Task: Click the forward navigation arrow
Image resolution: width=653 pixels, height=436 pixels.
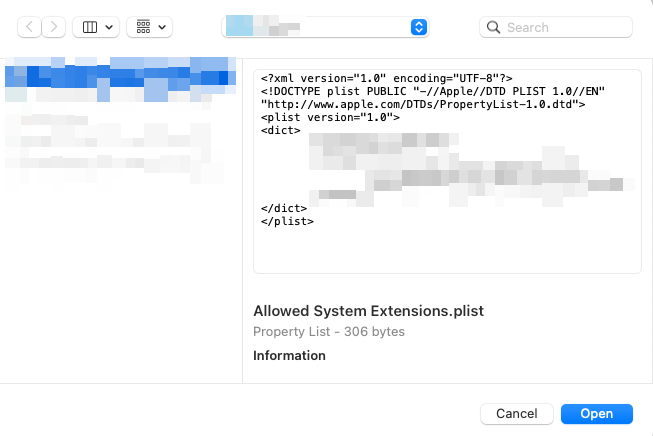Action: click(x=54, y=27)
